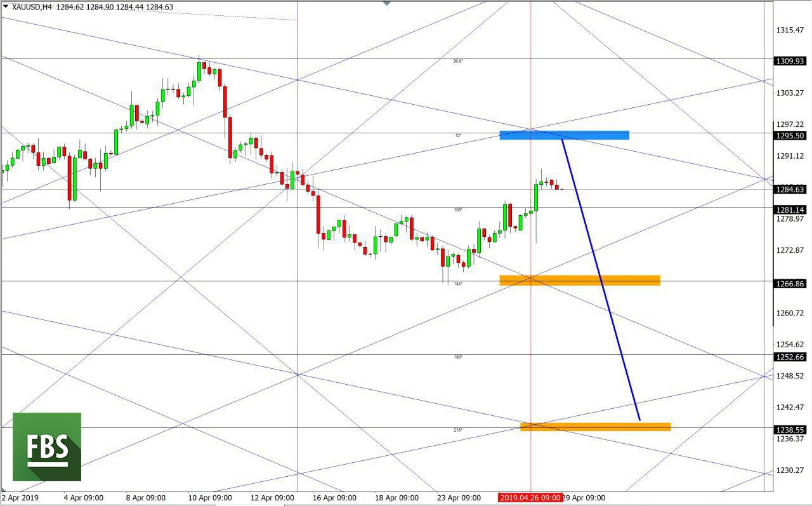Click the 10 Apr 09:00 time label
The height and width of the screenshot is (506, 812).
point(210,498)
